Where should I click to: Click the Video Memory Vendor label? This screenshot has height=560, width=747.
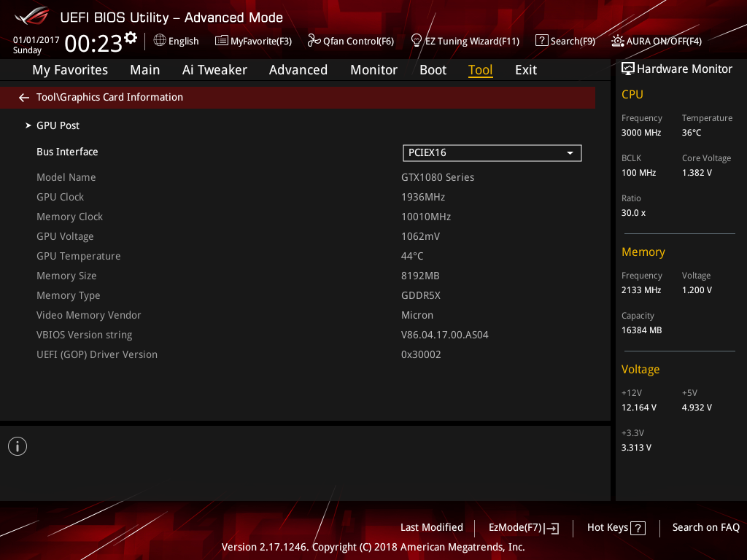coord(88,315)
